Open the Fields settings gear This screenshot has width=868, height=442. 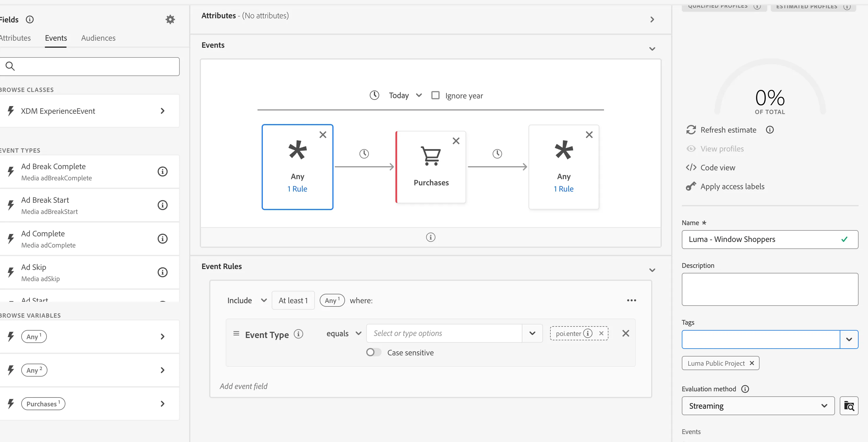(x=170, y=19)
